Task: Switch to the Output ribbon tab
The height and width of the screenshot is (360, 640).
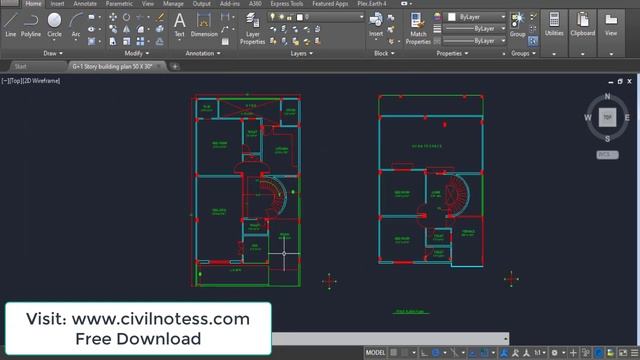Action: click(x=202, y=4)
